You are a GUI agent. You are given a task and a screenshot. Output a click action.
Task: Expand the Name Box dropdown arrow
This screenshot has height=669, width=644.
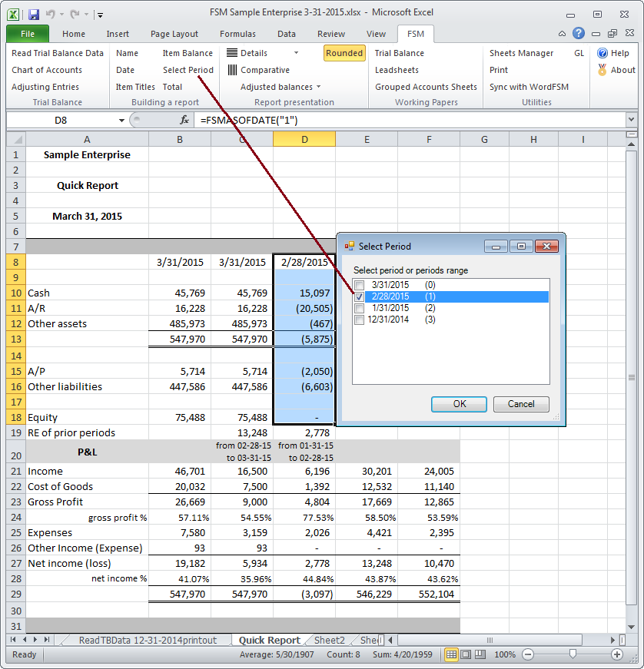click(x=121, y=120)
